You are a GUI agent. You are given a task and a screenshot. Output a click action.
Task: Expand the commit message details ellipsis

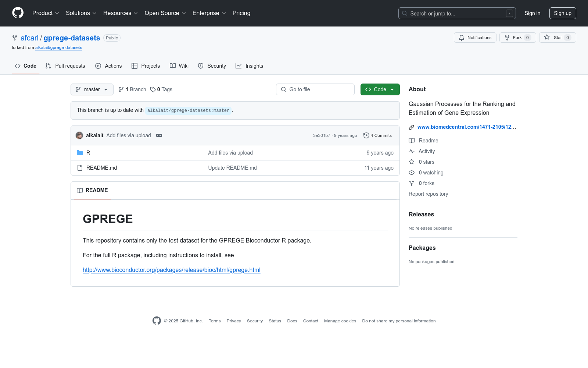pyautogui.click(x=159, y=135)
